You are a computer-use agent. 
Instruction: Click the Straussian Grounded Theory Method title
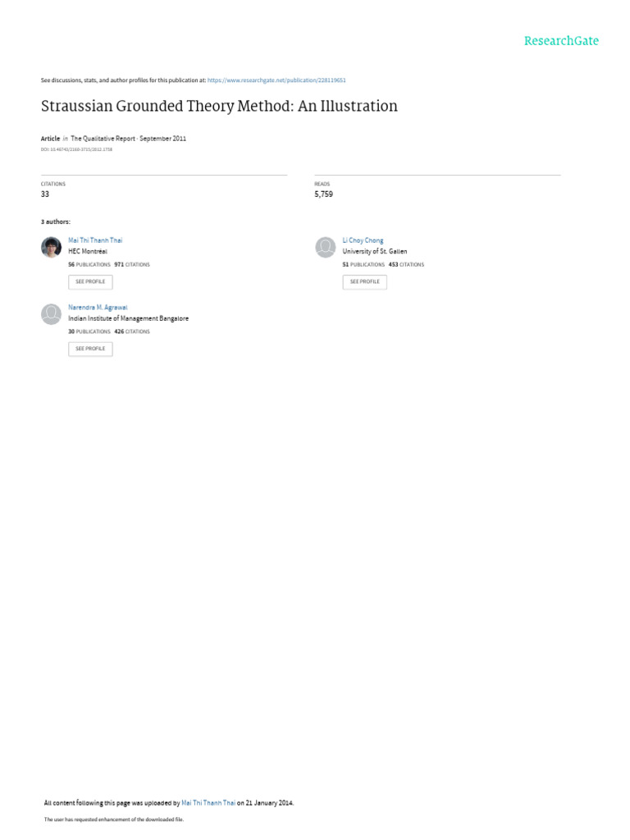[219, 106]
